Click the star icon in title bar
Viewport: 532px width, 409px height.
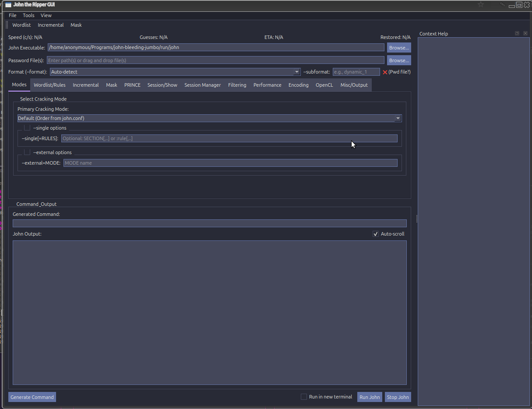(481, 4)
